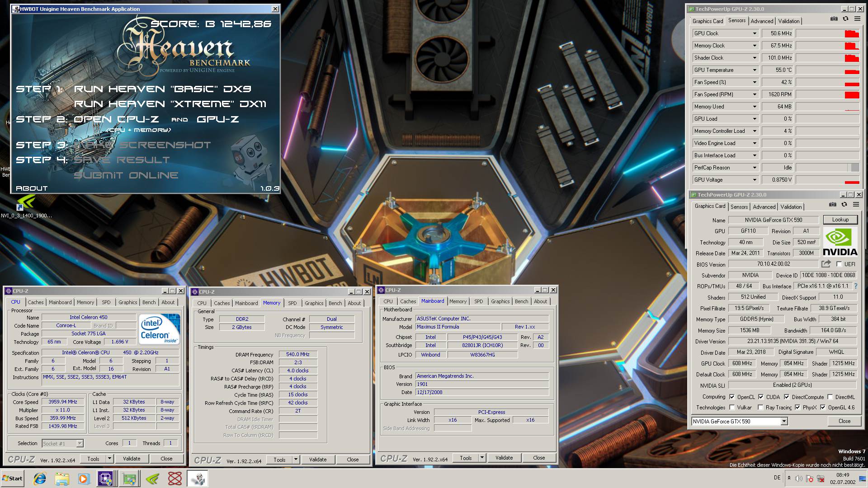Click refresh icon in GPU-Z Sensors window

point(845,19)
